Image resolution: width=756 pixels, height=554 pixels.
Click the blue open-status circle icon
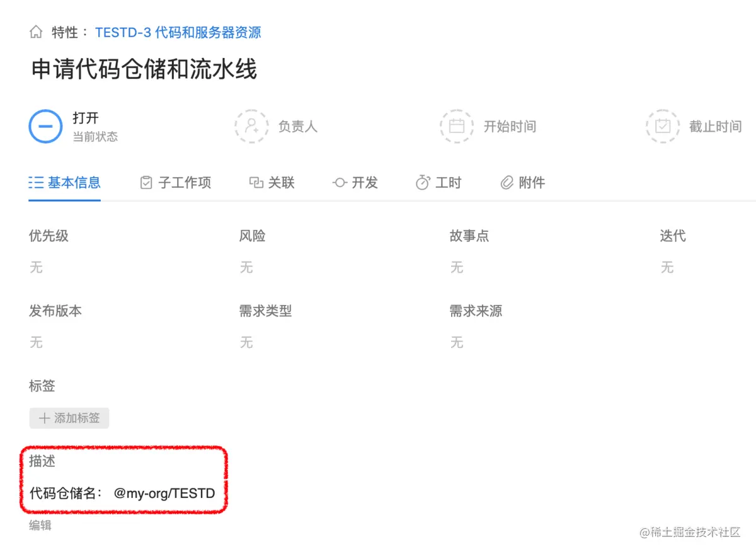tap(45, 126)
